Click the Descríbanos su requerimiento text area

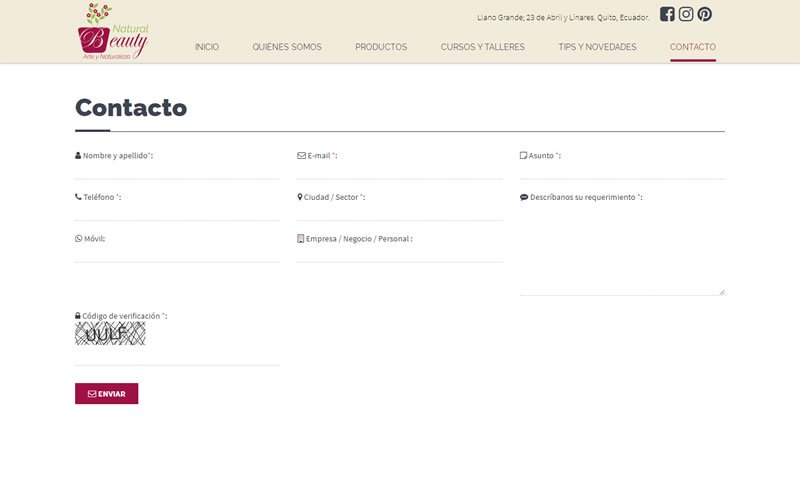click(x=621, y=250)
